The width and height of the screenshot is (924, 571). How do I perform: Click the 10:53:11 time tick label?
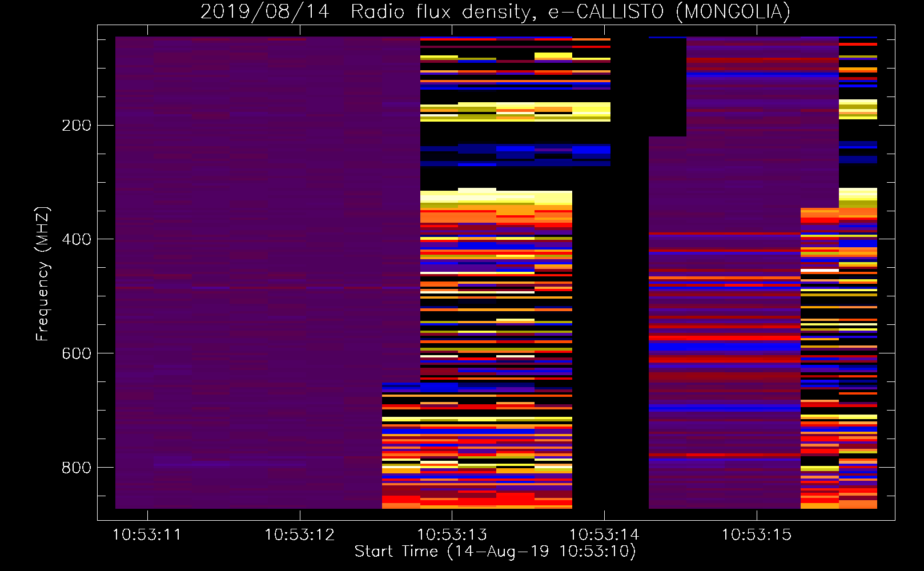pos(147,535)
